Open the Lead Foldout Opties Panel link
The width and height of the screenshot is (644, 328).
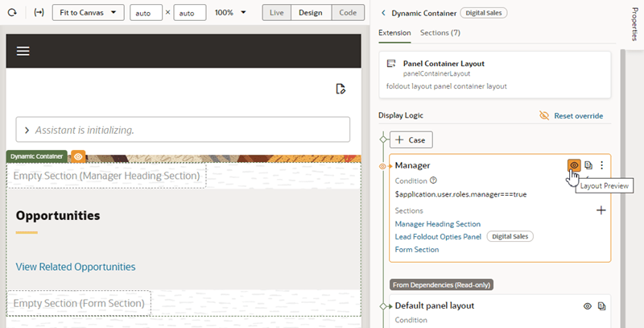438,237
